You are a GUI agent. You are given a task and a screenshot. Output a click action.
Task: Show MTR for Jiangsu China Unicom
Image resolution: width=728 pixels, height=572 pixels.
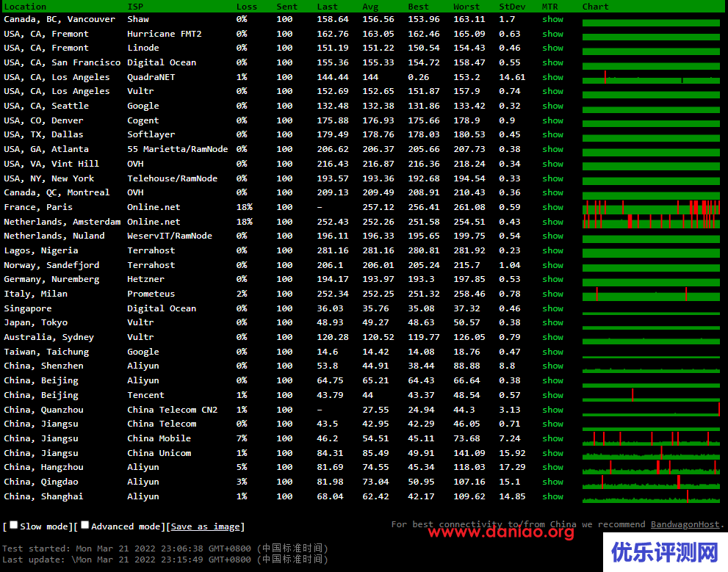pyautogui.click(x=552, y=453)
